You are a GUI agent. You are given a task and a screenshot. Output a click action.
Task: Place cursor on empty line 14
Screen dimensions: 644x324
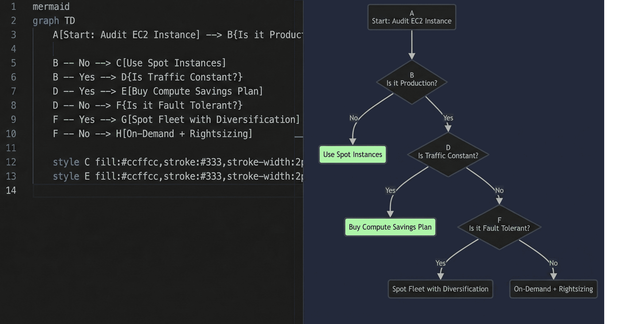pyautogui.click(x=150, y=190)
